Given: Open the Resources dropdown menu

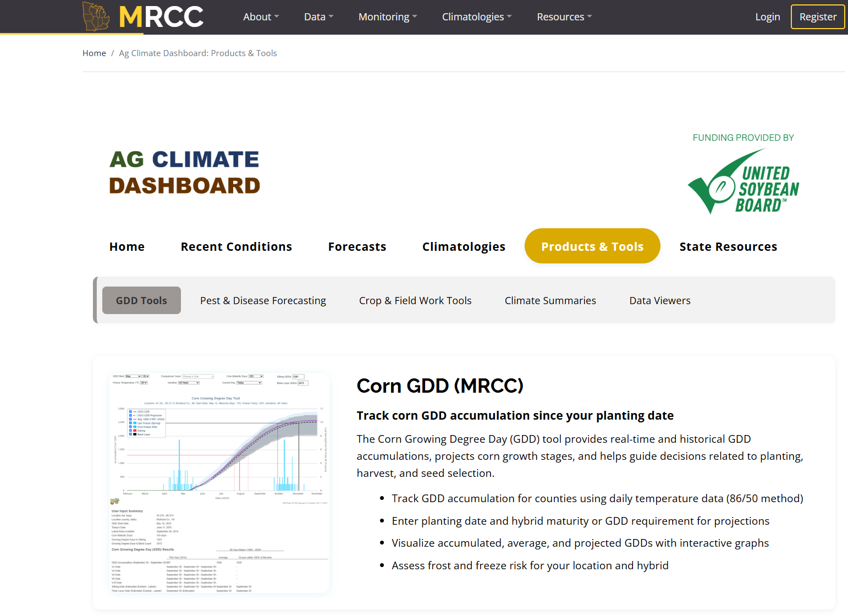Looking at the screenshot, I should [x=565, y=17].
